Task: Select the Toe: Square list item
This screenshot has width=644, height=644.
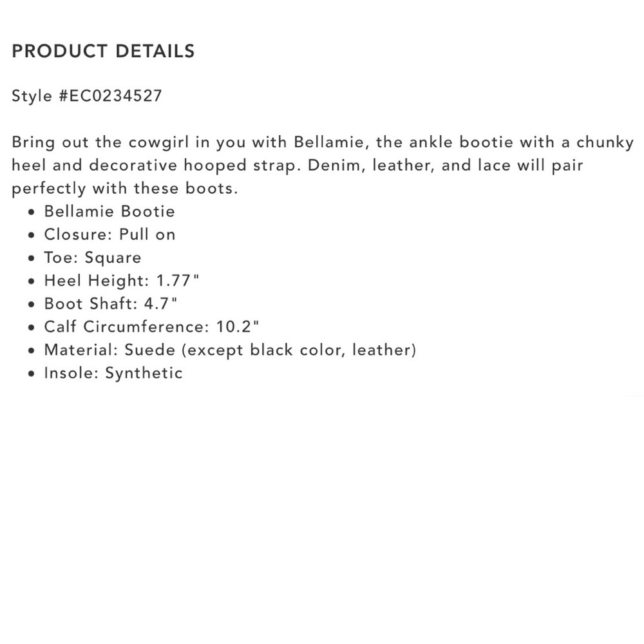Action: tap(92, 258)
